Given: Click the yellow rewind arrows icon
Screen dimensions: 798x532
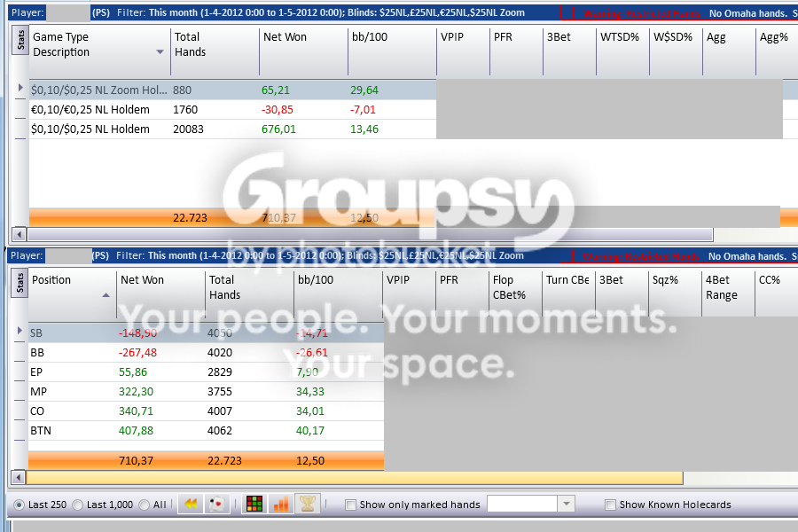Looking at the screenshot, I should [x=191, y=504].
